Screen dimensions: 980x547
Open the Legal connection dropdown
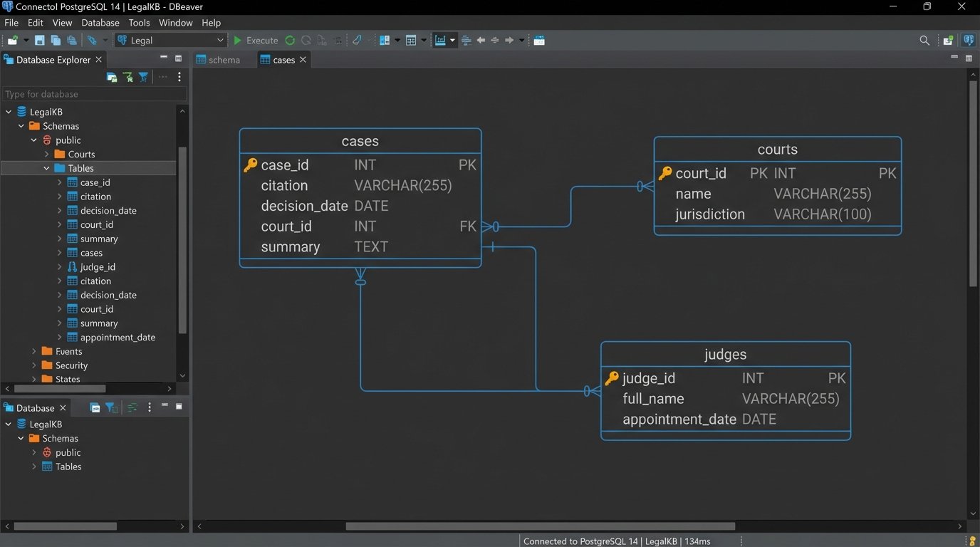219,40
